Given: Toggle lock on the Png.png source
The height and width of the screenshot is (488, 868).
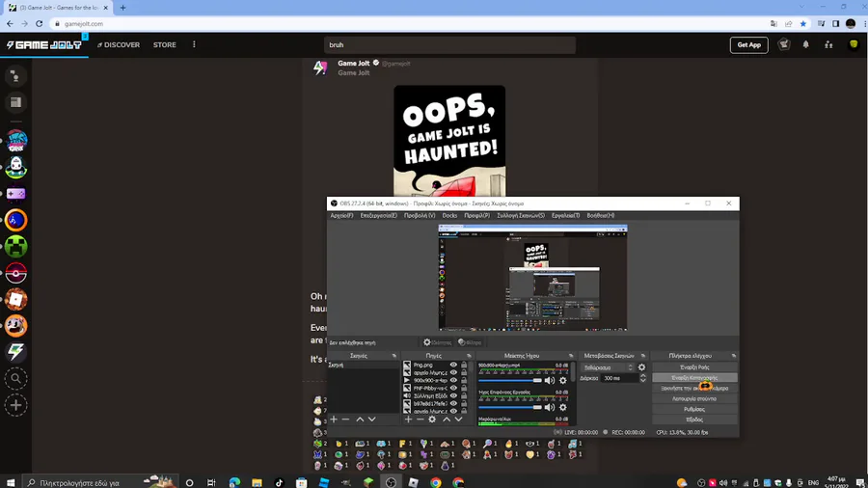Looking at the screenshot, I should point(464,366).
